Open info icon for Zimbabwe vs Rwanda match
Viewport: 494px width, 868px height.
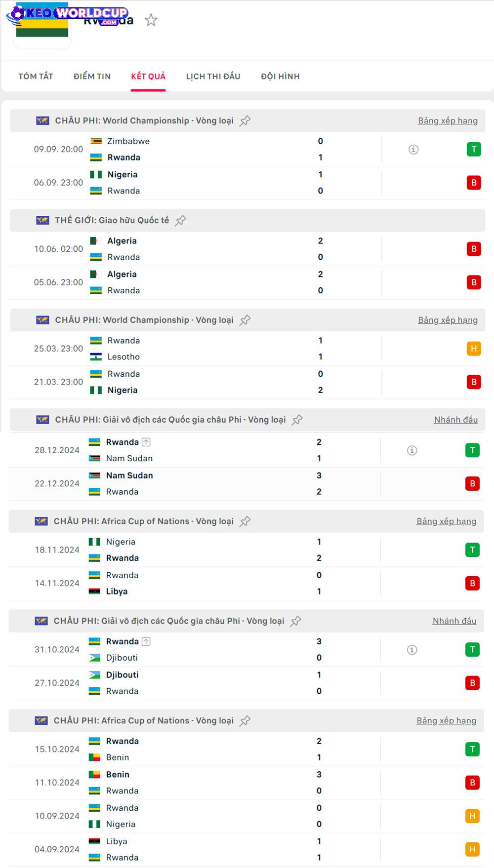[x=413, y=150]
